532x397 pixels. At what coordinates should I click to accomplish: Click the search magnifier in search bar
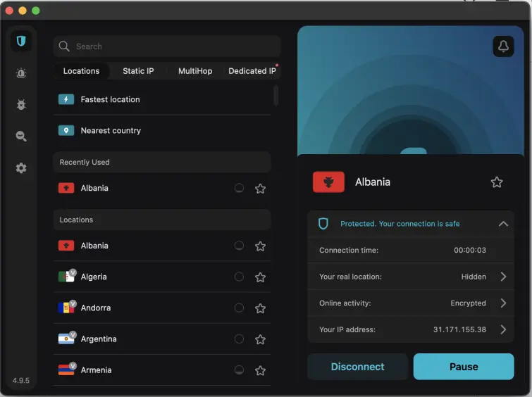click(x=64, y=46)
